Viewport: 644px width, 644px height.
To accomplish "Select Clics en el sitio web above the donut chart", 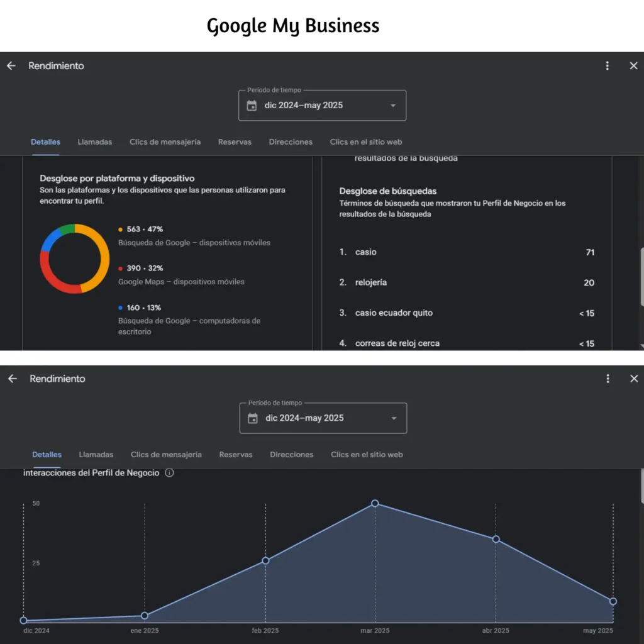I will click(x=366, y=142).
